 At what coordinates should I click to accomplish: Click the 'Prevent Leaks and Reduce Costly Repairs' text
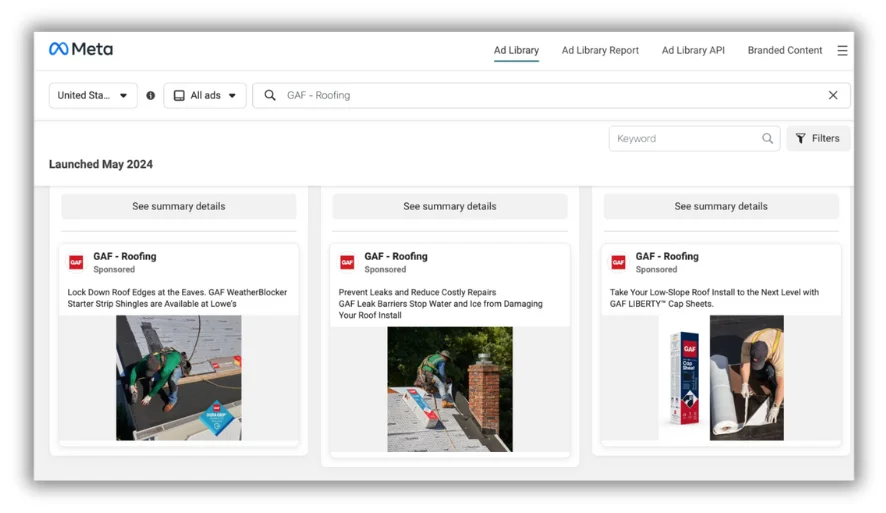pos(418,292)
